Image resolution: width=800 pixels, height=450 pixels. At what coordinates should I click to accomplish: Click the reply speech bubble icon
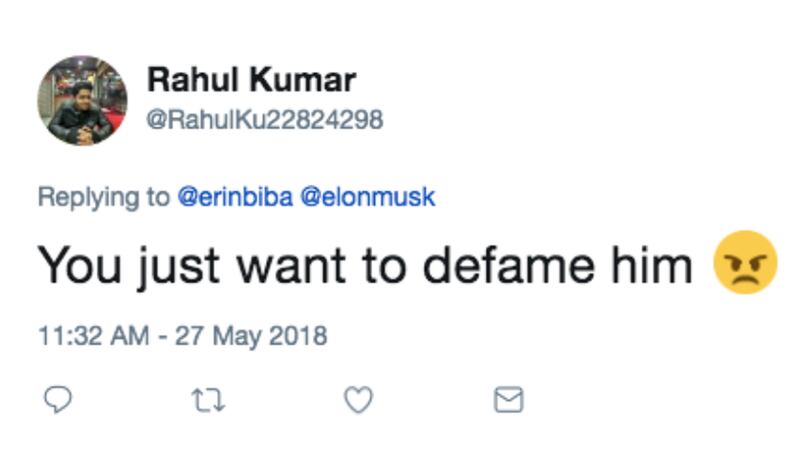[x=60, y=400]
